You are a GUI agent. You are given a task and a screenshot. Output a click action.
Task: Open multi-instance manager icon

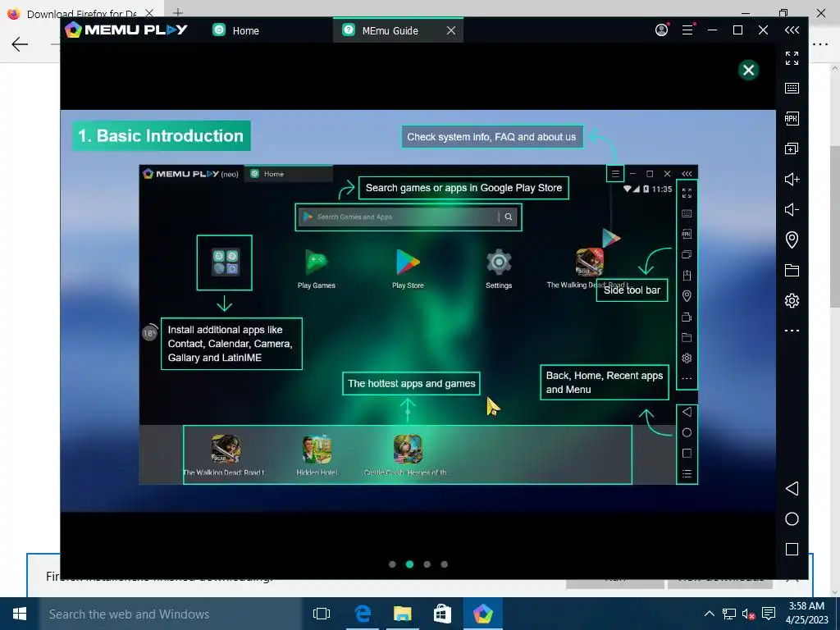click(x=792, y=148)
